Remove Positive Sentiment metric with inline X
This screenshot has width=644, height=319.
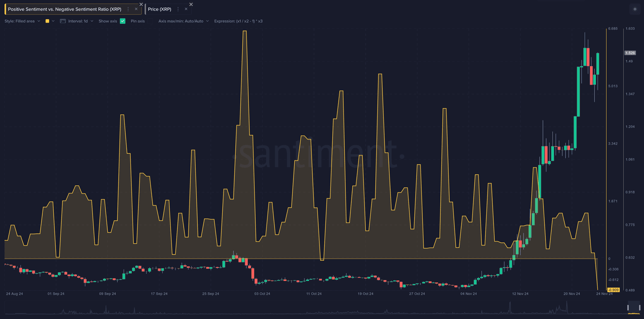[x=136, y=9]
